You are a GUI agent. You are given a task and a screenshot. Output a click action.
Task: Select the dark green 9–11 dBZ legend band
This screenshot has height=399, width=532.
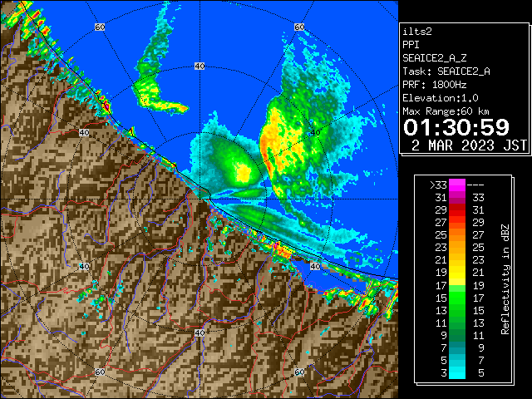click(457, 335)
